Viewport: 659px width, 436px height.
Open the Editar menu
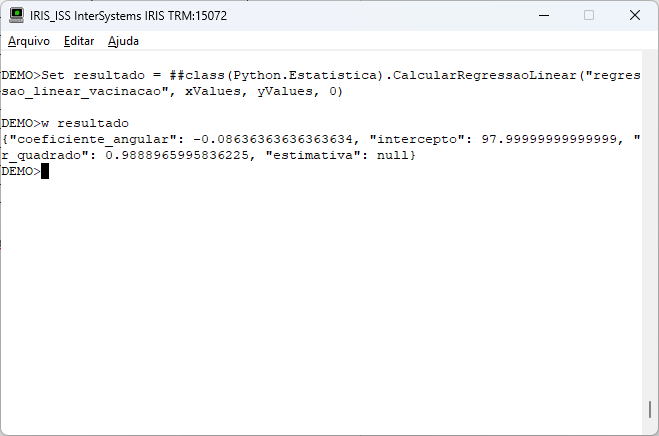[79, 41]
